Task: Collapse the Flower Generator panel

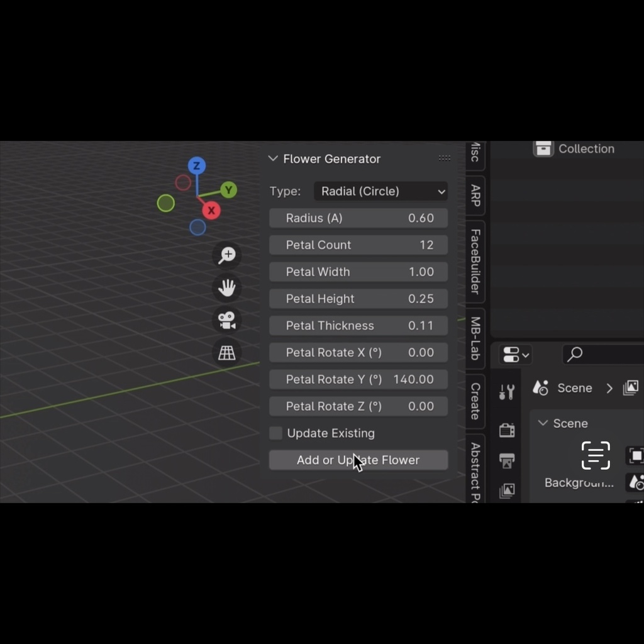Action: pos(273,158)
